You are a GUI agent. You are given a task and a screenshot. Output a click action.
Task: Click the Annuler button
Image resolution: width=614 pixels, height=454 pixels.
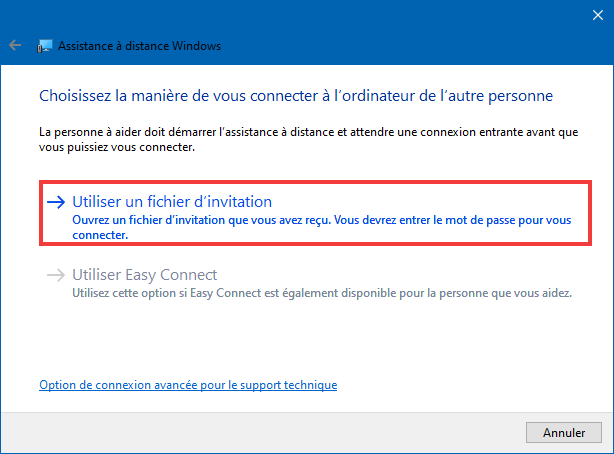(563, 432)
